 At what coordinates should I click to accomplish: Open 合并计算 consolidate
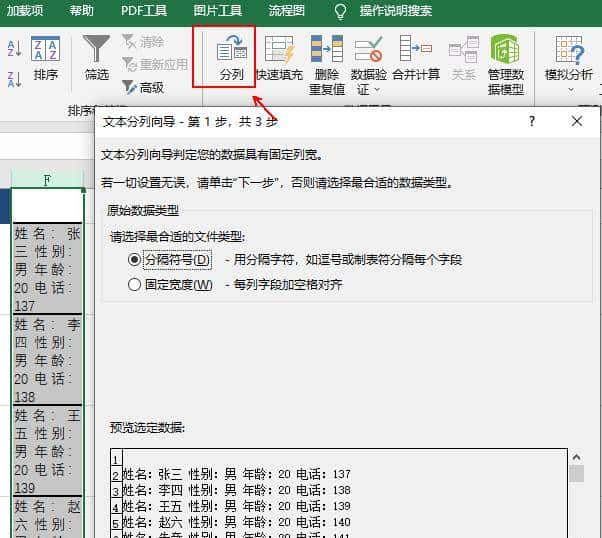pyautogui.click(x=416, y=58)
